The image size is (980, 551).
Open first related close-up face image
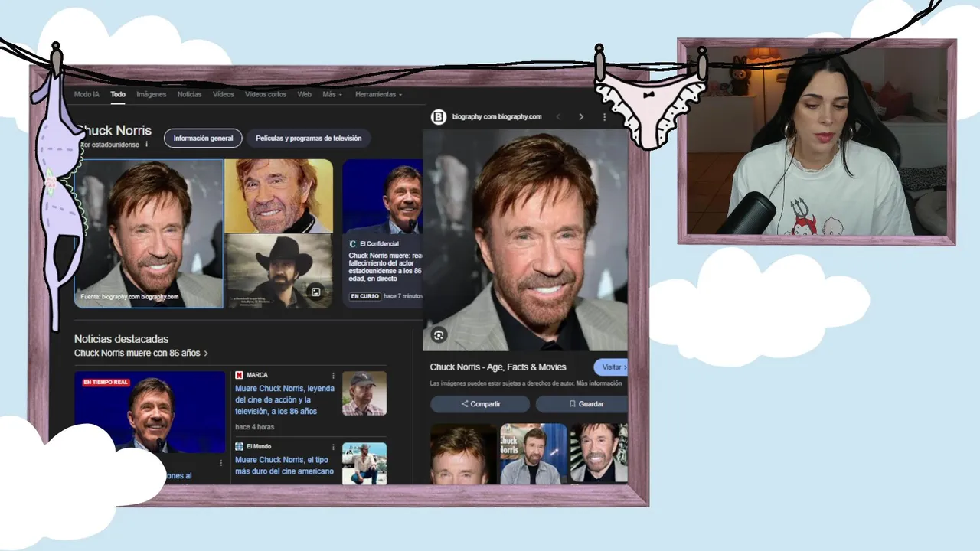click(x=462, y=454)
